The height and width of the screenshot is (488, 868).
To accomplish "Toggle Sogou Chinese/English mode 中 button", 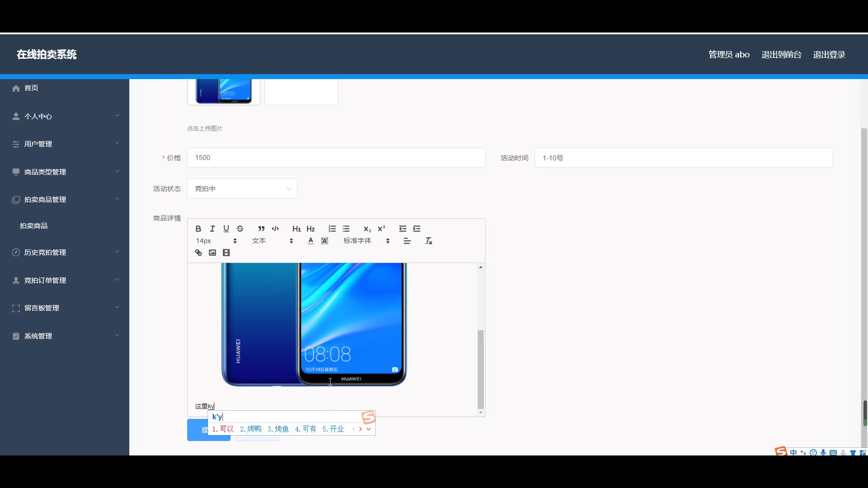I will (793, 452).
